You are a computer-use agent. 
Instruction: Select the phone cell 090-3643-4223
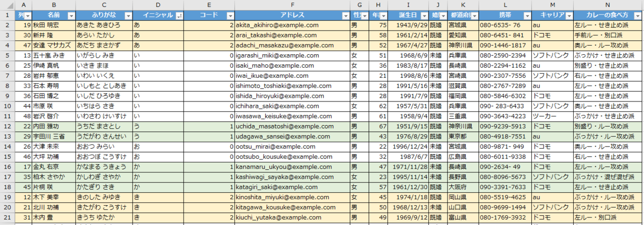coord(504,116)
